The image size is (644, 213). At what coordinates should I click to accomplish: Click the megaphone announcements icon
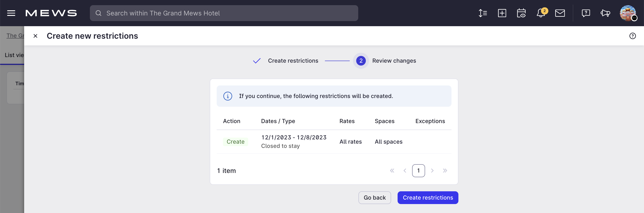605,13
